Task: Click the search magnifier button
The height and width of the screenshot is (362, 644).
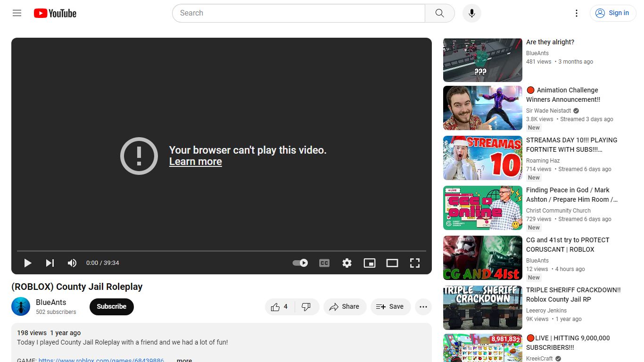Action: 440,13
